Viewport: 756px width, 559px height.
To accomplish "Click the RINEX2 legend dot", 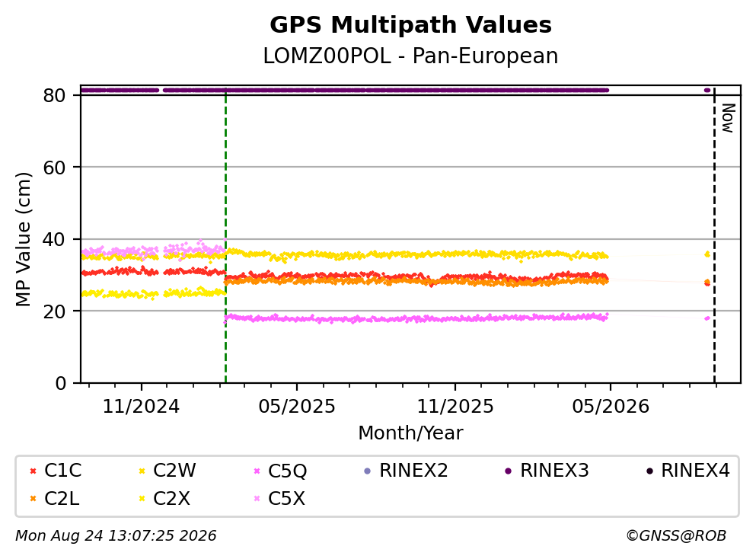I will click(368, 471).
